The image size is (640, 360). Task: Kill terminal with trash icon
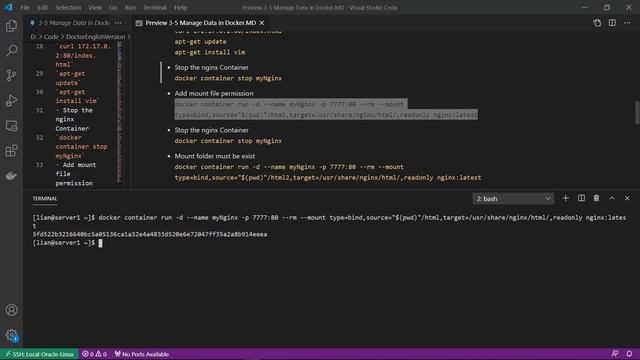coord(596,198)
